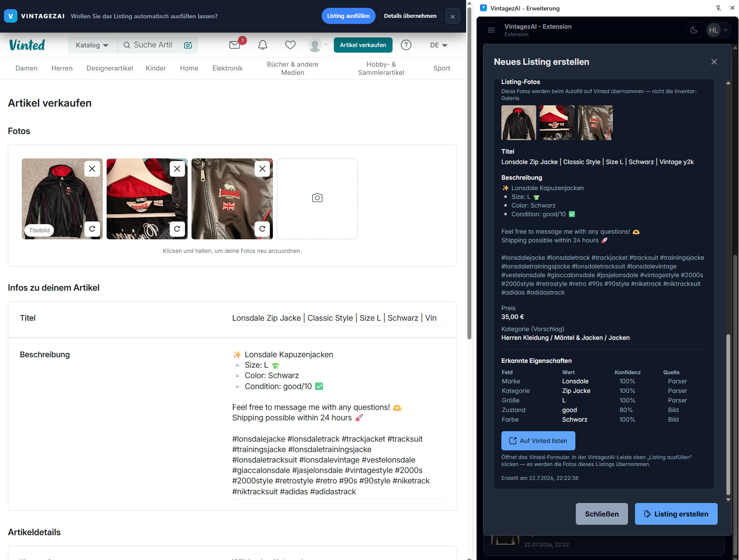
Task: Focus the Suche Artikel search field
Action: click(153, 45)
